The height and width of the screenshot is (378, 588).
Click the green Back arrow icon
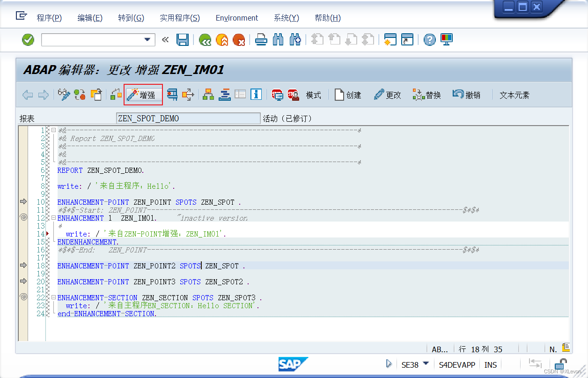tap(205, 40)
